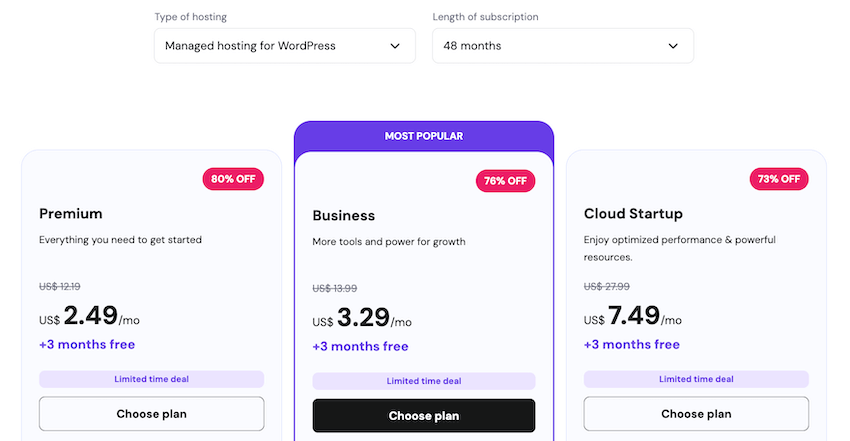Choose the Business plan
The height and width of the screenshot is (441, 850).
coord(423,416)
